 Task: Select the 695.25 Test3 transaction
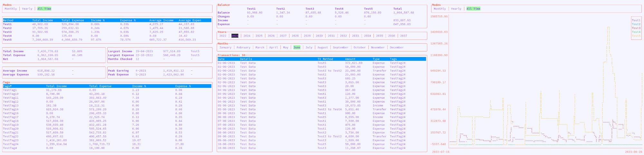(321, 78)
